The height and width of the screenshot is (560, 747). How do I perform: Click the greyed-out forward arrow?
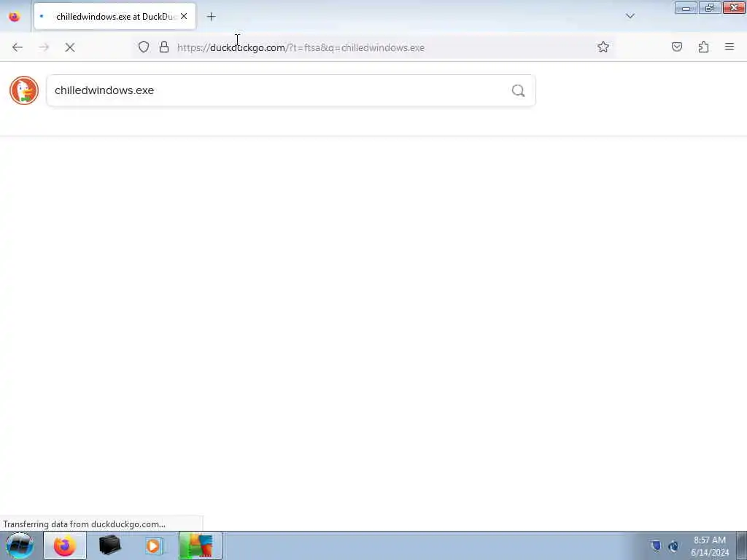pos(44,47)
